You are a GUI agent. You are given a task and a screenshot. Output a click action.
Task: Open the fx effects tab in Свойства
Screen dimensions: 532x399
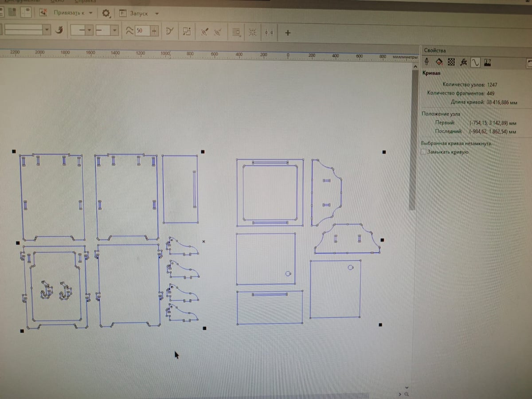463,62
